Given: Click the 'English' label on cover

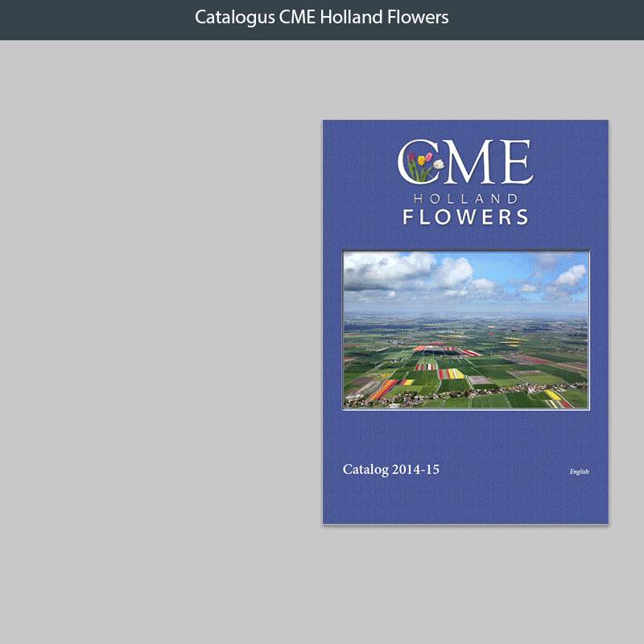Looking at the screenshot, I should (579, 472).
